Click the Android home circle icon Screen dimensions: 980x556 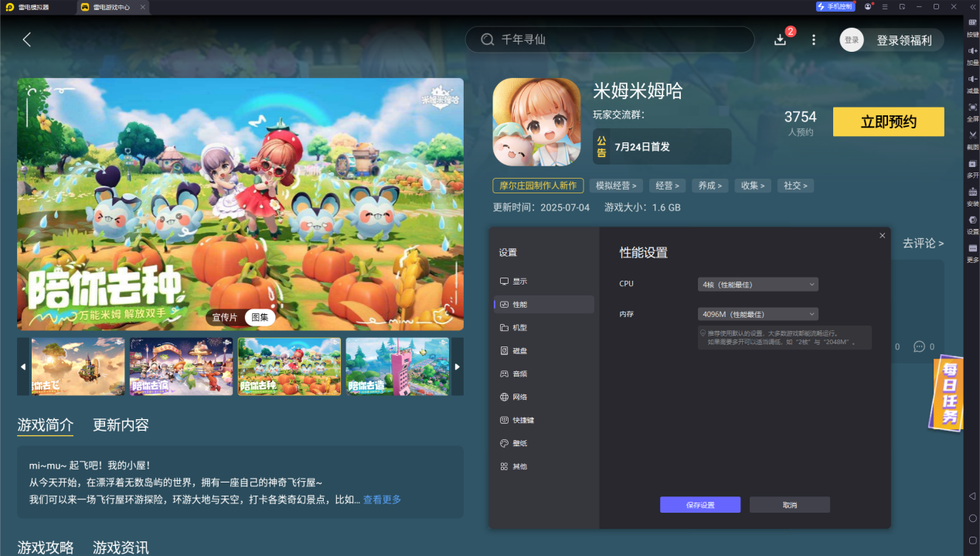pos(972,518)
